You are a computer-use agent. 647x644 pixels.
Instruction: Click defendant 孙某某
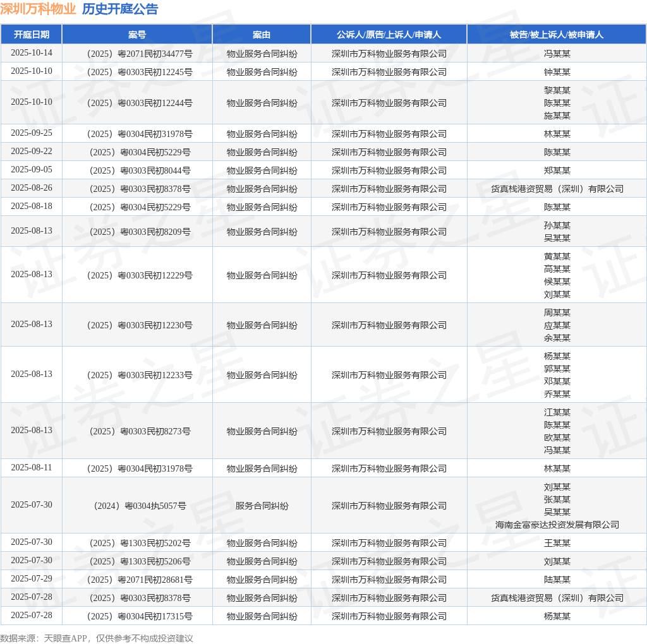[x=557, y=225]
